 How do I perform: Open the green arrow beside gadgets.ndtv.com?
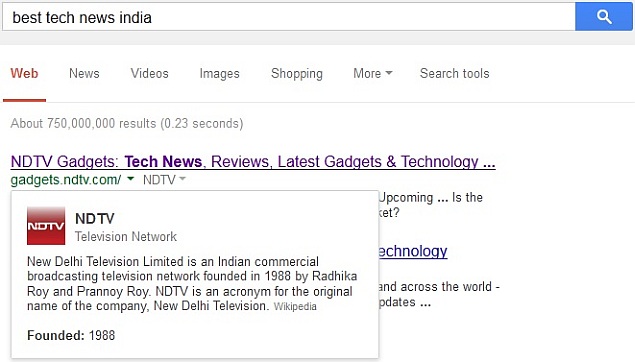pyautogui.click(x=130, y=179)
